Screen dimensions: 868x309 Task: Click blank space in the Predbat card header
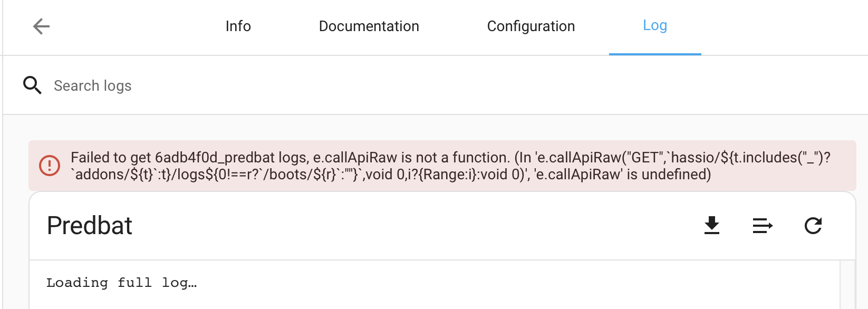tap(411, 226)
